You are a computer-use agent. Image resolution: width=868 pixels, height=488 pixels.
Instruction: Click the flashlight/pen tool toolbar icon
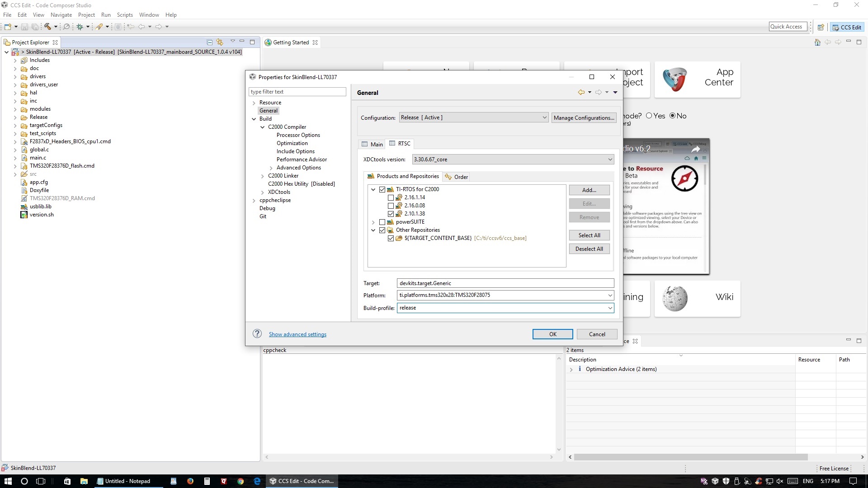tap(99, 27)
